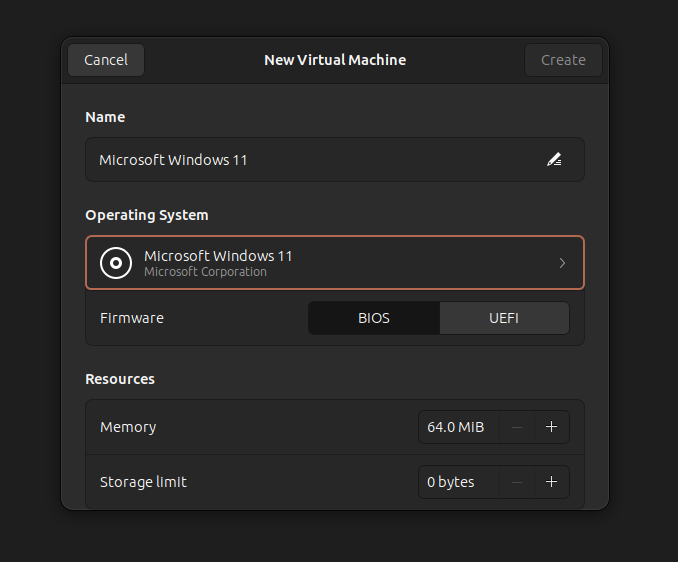This screenshot has width=678, height=562.
Task: Click the Storage limit label
Action: [x=143, y=482]
